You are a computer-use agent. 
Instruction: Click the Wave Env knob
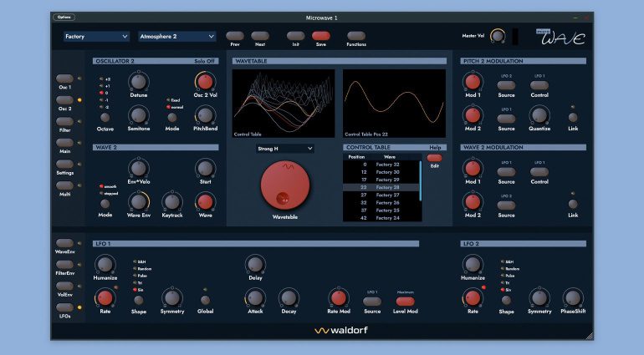(138, 201)
